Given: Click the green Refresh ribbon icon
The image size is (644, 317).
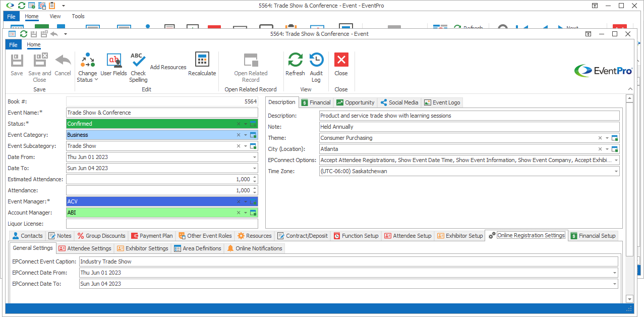Looking at the screenshot, I should pyautogui.click(x=295, y=60).
